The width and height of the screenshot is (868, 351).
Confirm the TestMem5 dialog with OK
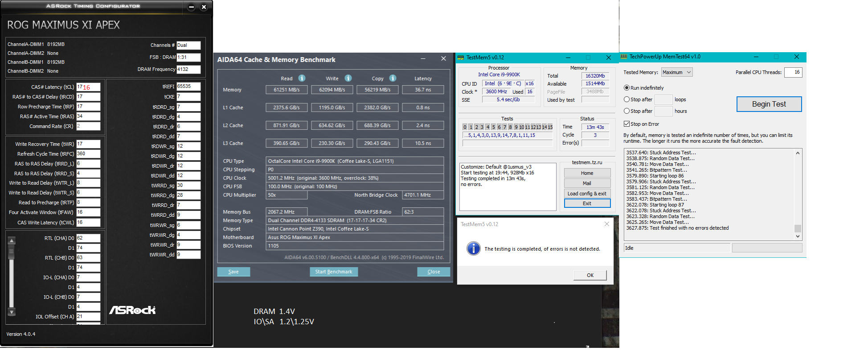(x=590, y=275)
